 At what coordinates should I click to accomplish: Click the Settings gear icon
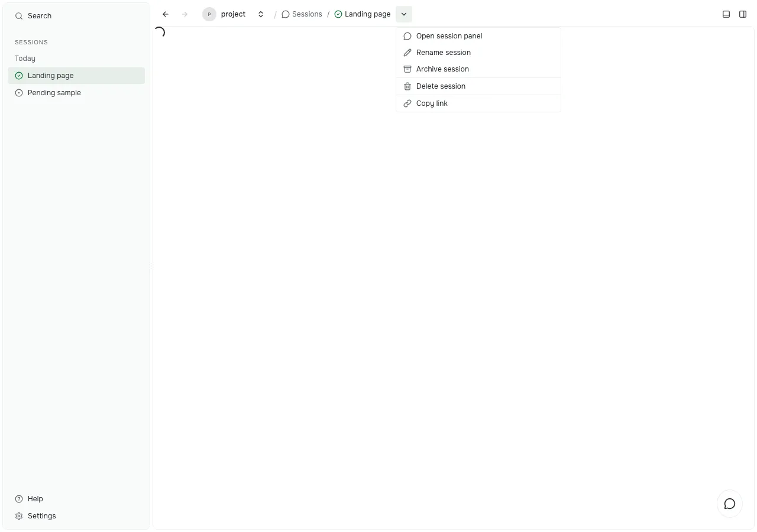click(x=19, y=516)
